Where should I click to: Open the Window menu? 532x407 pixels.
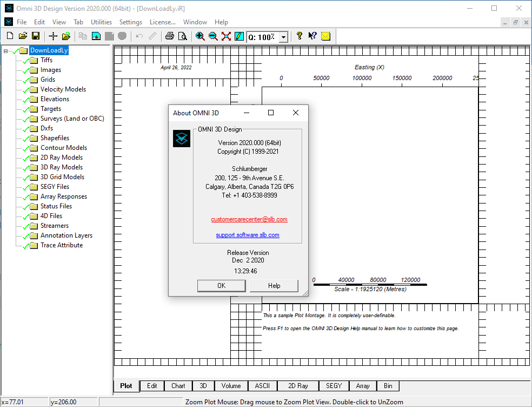(195, 22)
